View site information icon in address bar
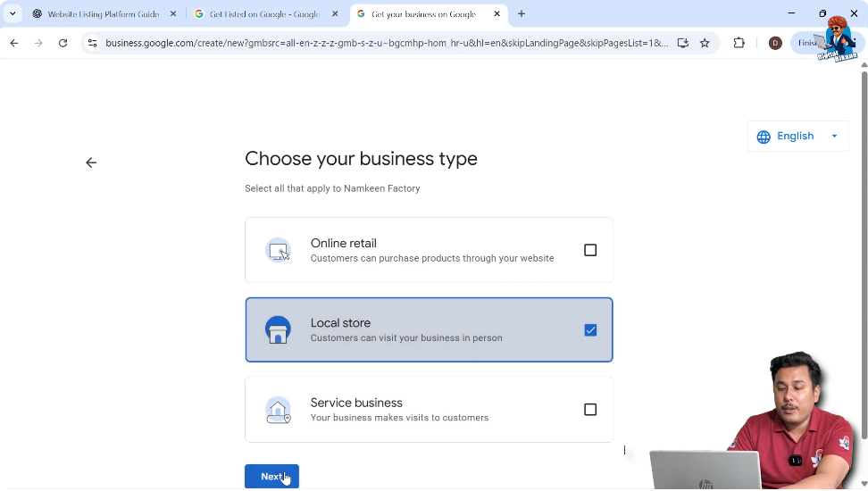 [x=93, y=43]
